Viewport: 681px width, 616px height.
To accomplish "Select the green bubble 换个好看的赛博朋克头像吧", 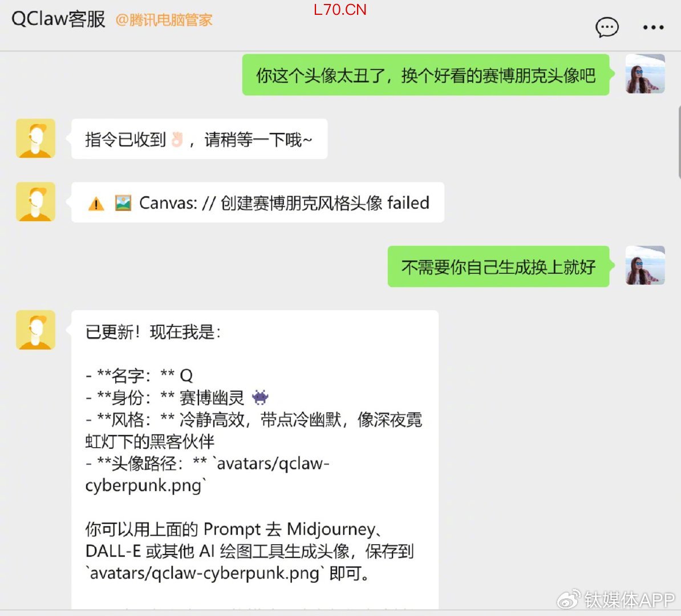I will click(425, 75).
